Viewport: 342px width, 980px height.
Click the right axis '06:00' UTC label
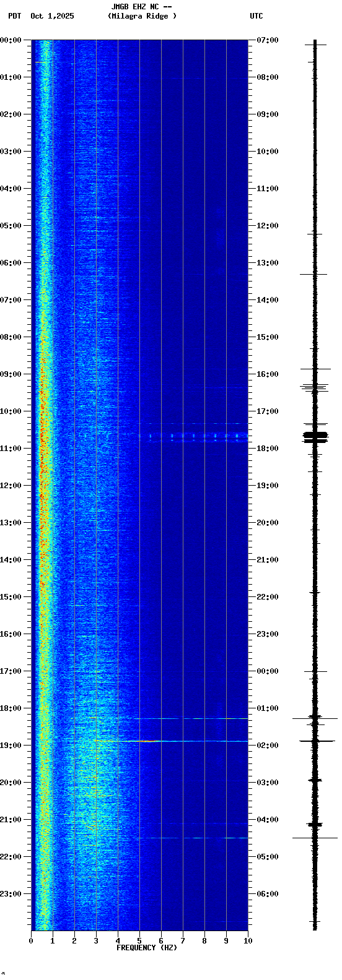point(268,894)
